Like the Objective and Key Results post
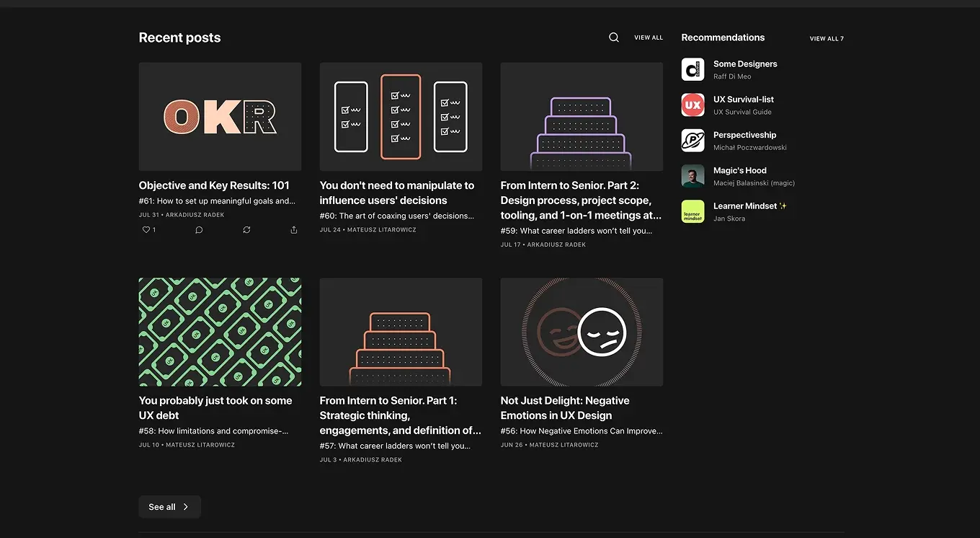 [148, 230]
